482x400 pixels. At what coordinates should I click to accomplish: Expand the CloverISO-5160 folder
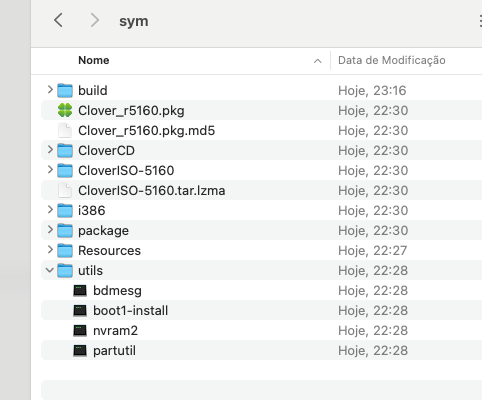tap(50, 170)
